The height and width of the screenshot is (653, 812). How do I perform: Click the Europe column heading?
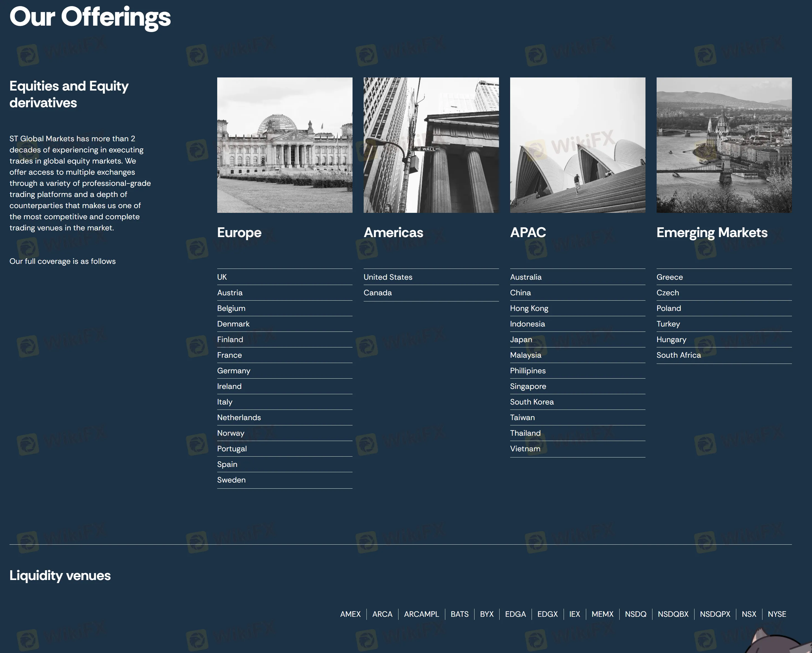239,233
